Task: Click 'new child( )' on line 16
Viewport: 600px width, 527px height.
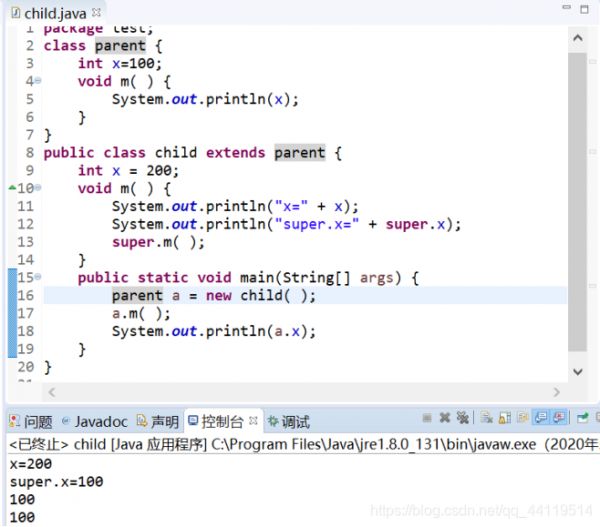Action: pyautogui.click(x=256, y=295)
